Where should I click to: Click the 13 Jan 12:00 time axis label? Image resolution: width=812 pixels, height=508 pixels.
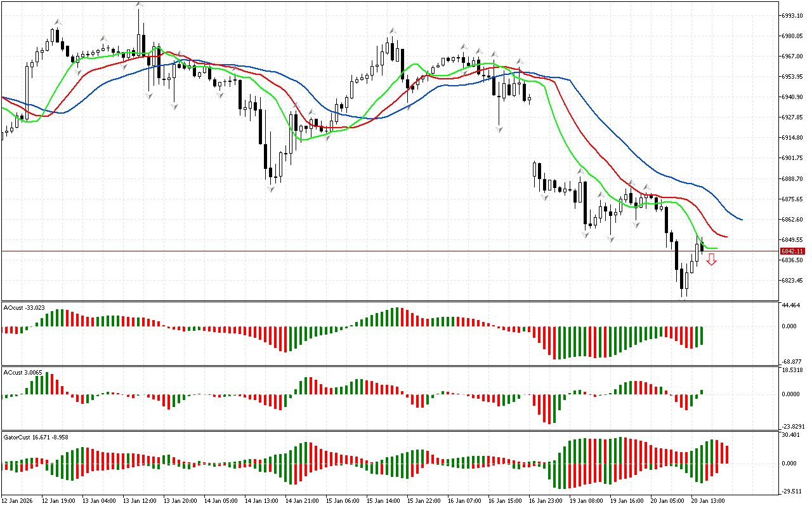coord(140,500)
